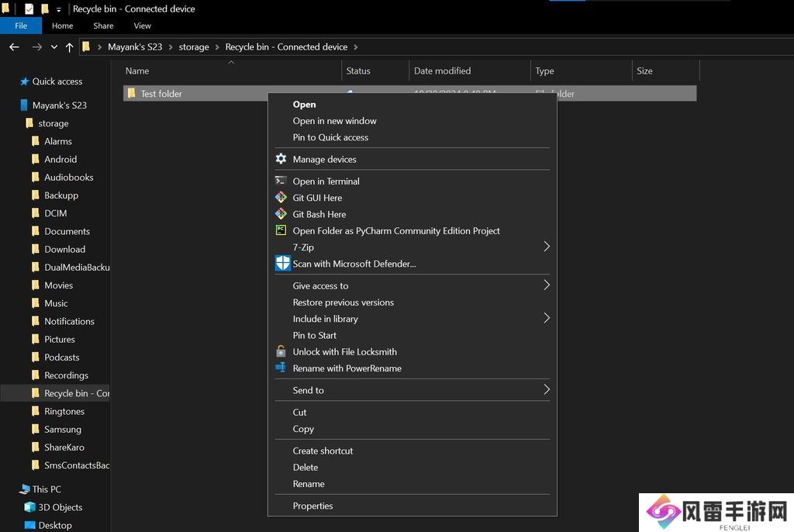Go up one folder level arrow
Image resolution: width=794 pixels, height=532 pixels.
pyautogui.click(x=69, y=47)
